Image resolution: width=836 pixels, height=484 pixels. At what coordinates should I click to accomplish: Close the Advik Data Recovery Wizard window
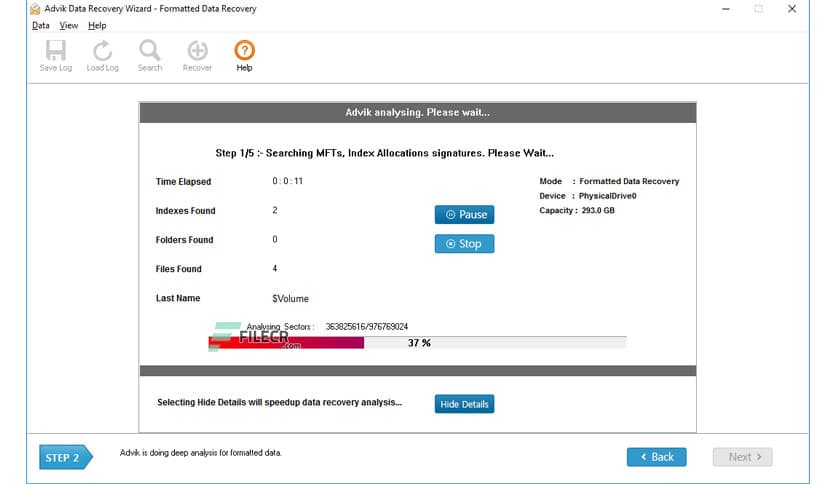coord(792,9)
